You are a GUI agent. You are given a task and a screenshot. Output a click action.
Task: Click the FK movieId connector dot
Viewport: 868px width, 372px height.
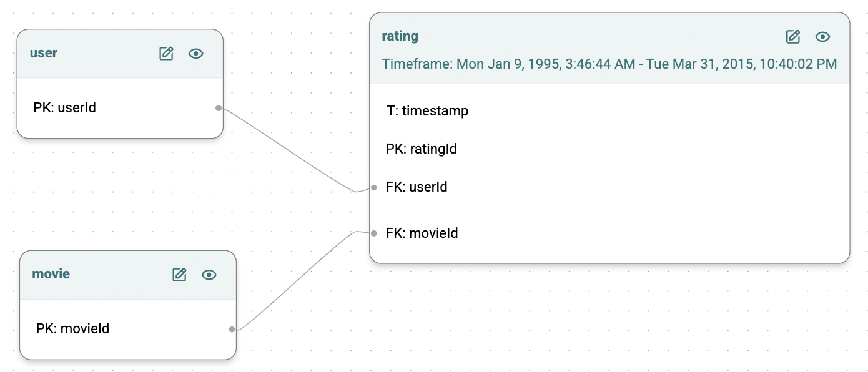click(x=373, y=233)
